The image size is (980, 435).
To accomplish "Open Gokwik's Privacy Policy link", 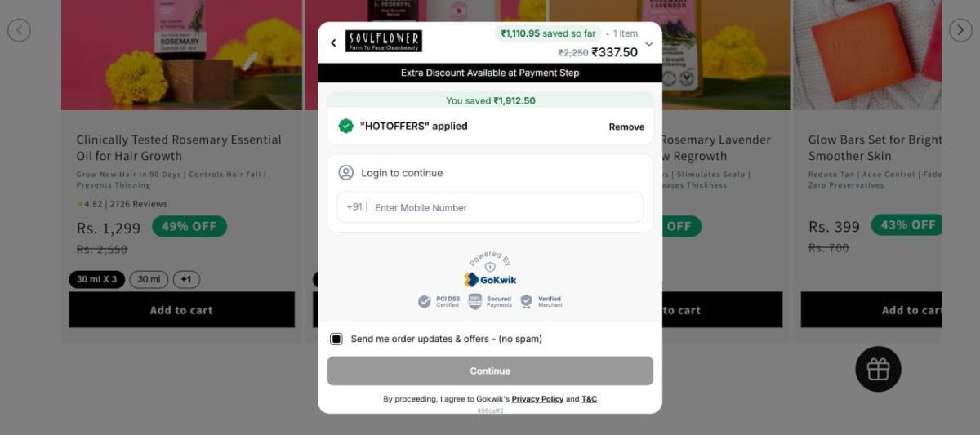I will (537, 399).
